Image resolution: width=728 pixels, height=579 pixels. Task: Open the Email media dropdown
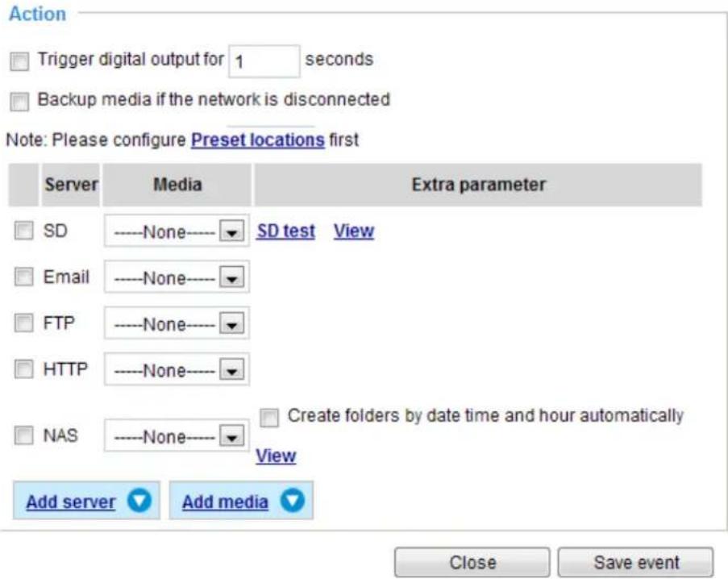(177, 277)
